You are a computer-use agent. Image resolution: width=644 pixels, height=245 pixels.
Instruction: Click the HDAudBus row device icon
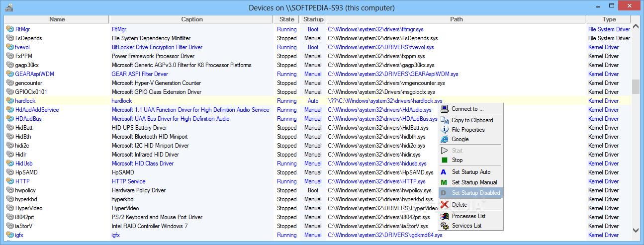[x=9, y=119]
